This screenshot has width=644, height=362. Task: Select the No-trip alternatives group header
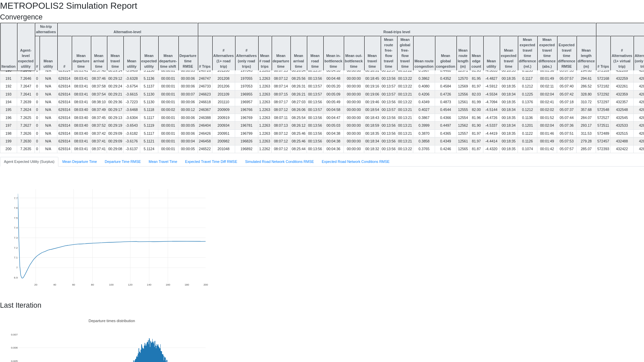click(x=46, y=29)
